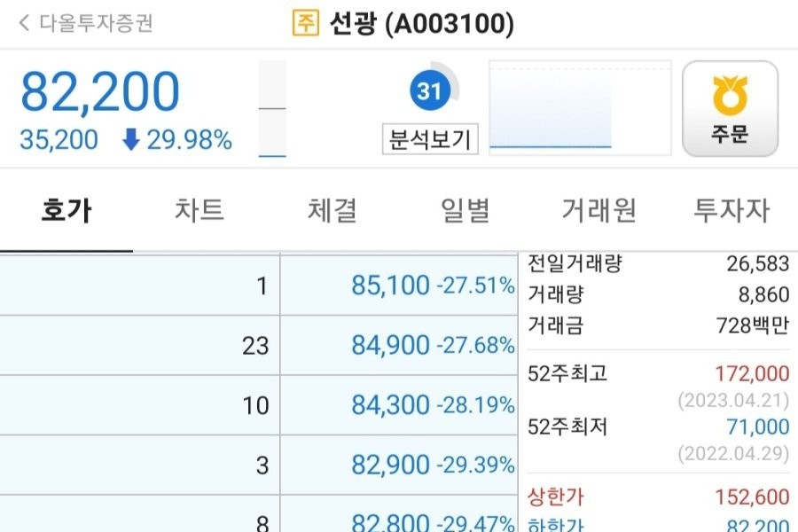The width and height of the screenshot is (798, 532).
Task: Tap the back arrow to 다올투자증권
Action: tap(24, 23)
